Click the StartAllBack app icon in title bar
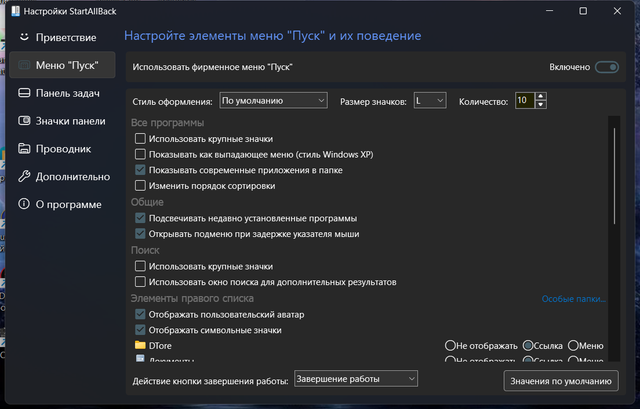The height and width of the screenshot is (409, 640). coord(16,11)
